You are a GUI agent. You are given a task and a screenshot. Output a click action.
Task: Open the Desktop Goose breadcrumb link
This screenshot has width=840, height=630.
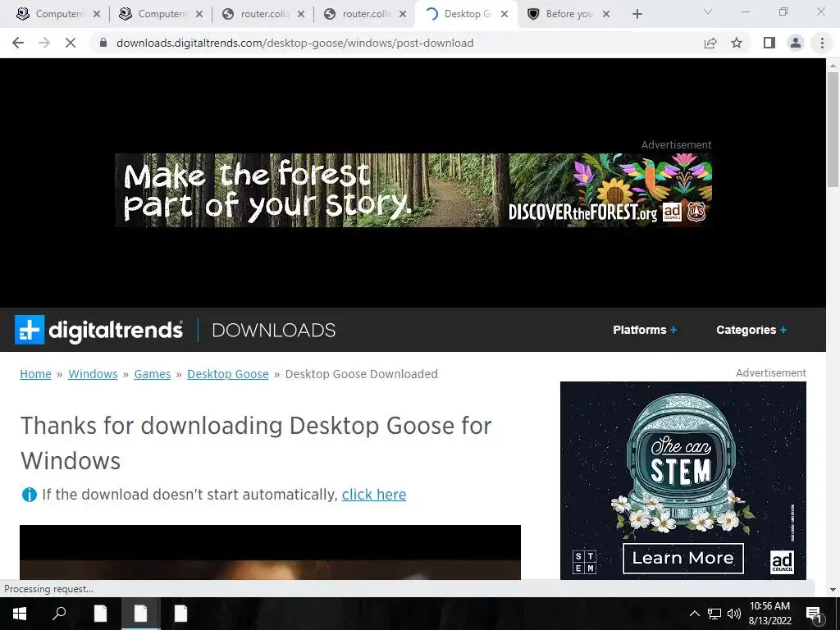[228, 374]
